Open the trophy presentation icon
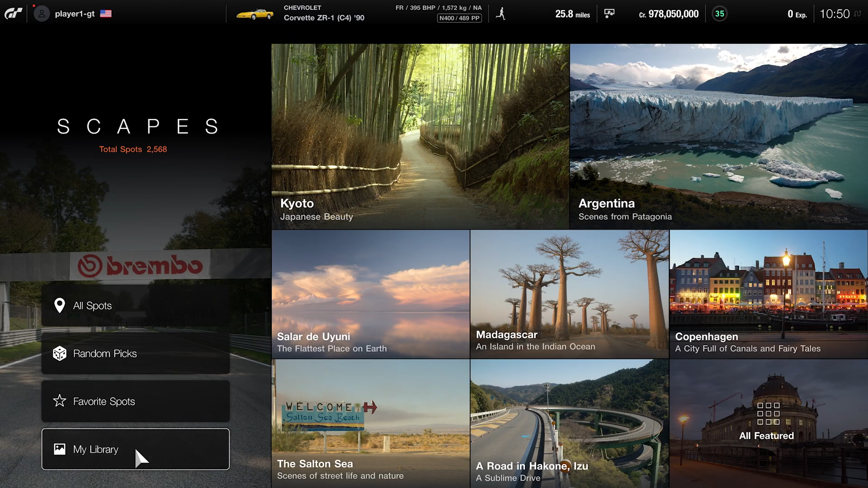Image resolution: width=868 pixels, height=488 pixels. pos(609,14)
